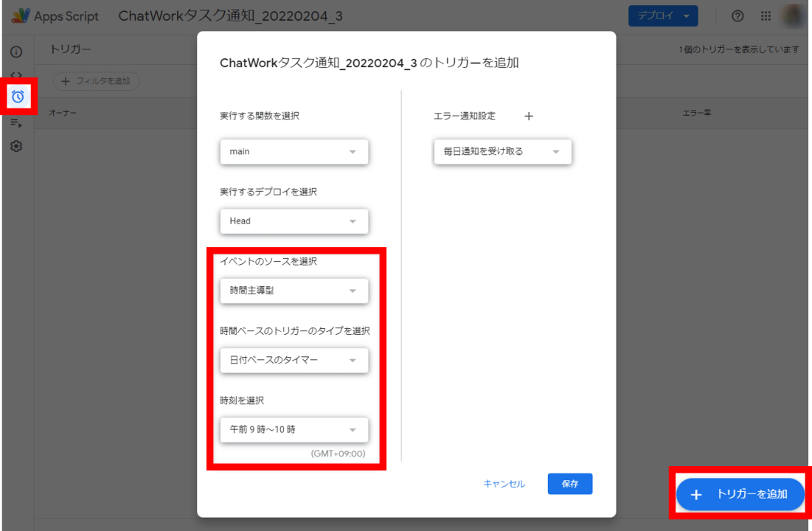Image resolution: width=812 pixels, height=531 pixels.
Task: Open the Overview info icon in sidebar
Action: point(16,52)
